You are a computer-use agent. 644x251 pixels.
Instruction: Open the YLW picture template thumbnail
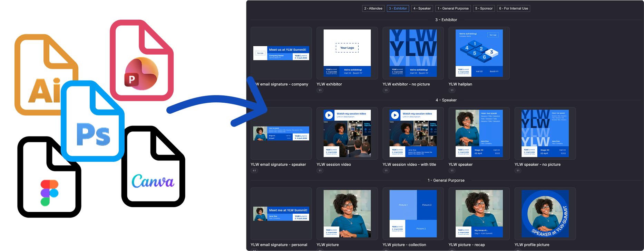(x=347, y=214)
